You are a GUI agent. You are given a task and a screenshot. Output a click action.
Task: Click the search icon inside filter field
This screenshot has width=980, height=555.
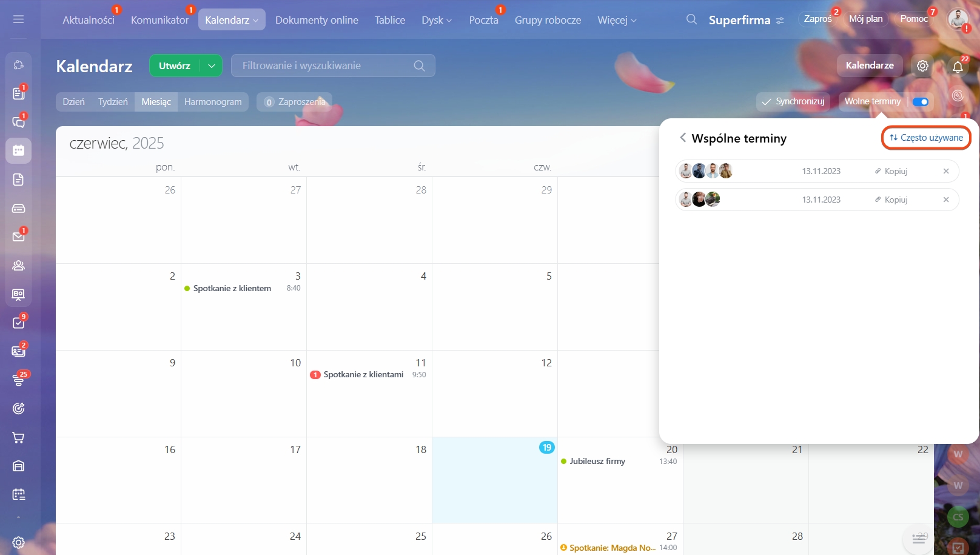point(419,66)
